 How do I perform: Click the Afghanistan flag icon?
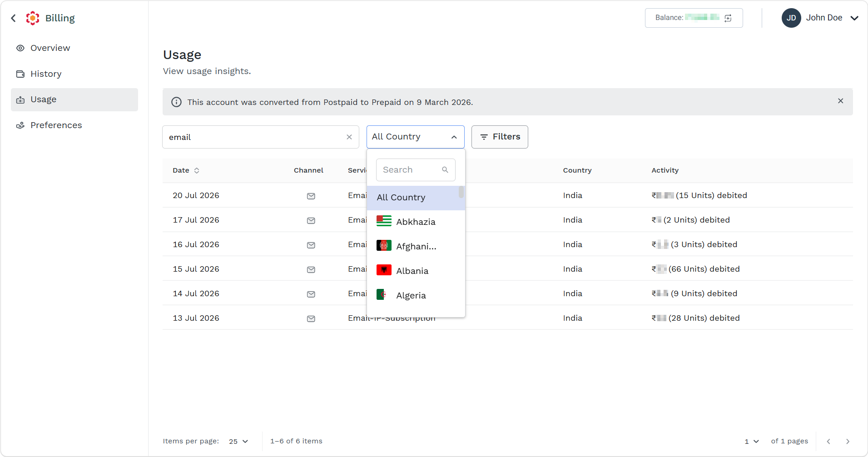coord(384,246)
